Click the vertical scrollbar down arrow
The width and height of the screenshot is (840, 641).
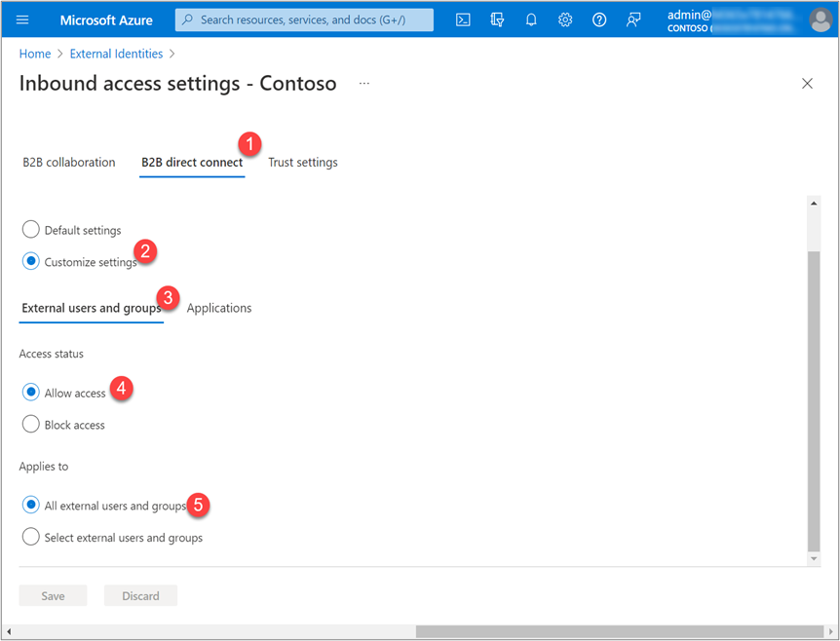(814, 559)
